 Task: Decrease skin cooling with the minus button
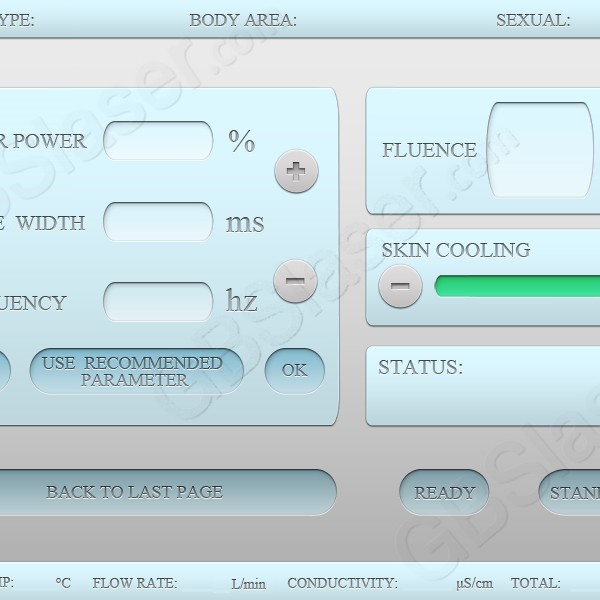[x=400, y=286]
